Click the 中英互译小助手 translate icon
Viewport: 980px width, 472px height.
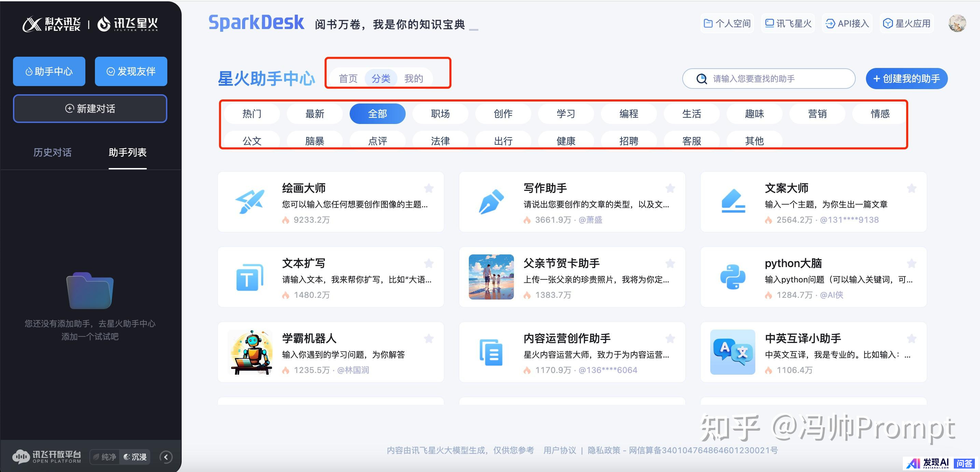733,352
